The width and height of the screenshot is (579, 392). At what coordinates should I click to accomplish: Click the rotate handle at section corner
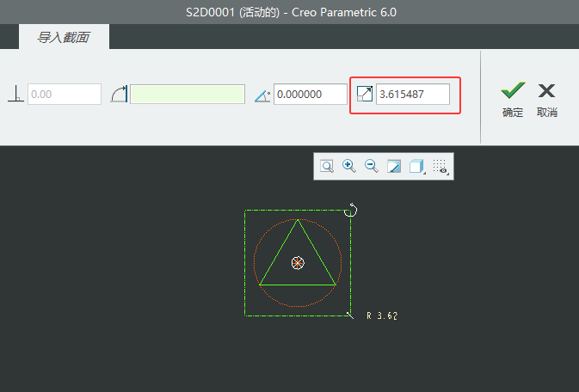pyautogui.click(x=350, y=210)
